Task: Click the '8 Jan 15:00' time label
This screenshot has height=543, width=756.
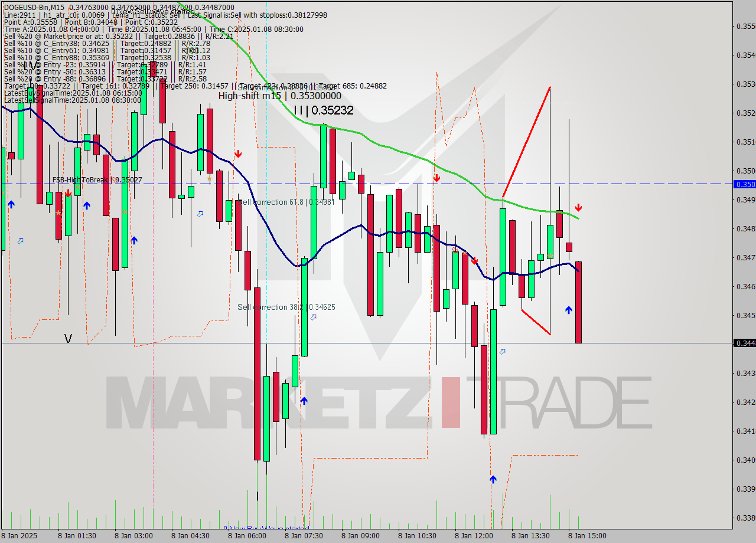Action: [x=587, y=536]
